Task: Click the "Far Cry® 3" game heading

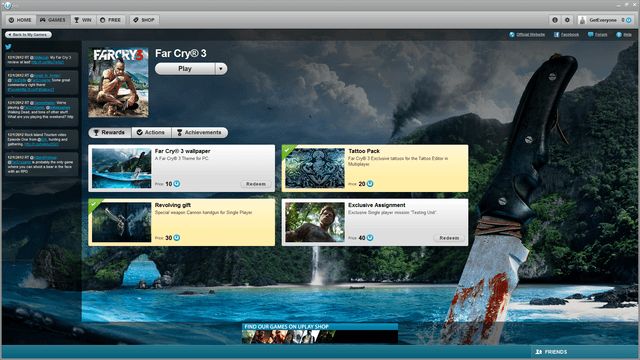Action: [180, 53]
